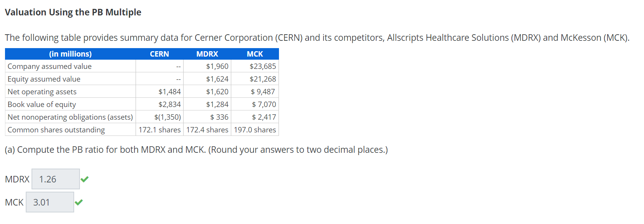
Task: Select the CERN column header
Action: 159,54
